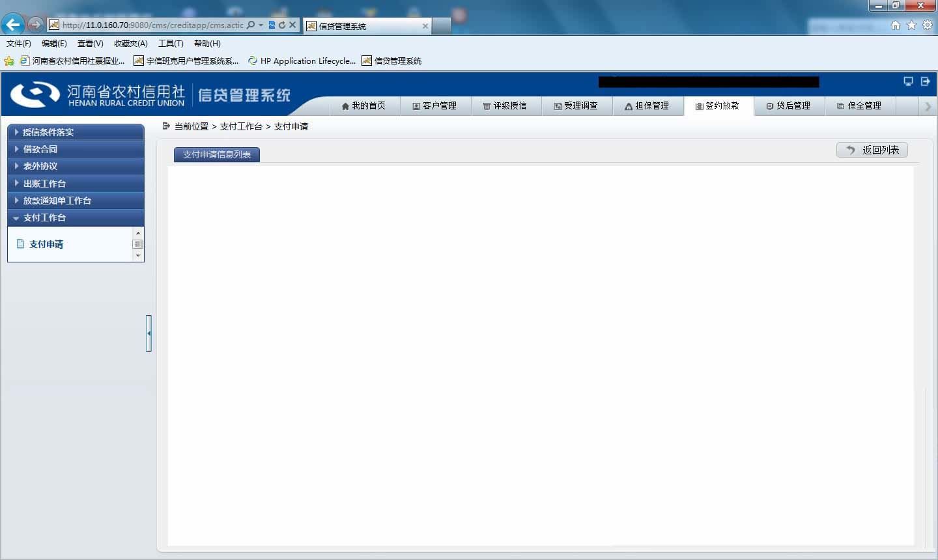The width and height of the screenshot is (938, 560).
Task: Click sidebar list scroll up arrow
Action: pos(137,232)
